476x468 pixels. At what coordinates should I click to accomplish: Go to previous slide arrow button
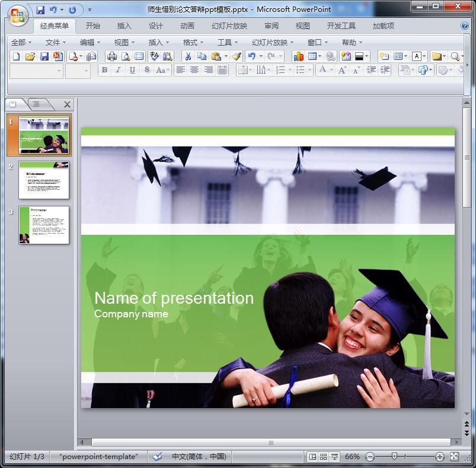tap(467, 424)
